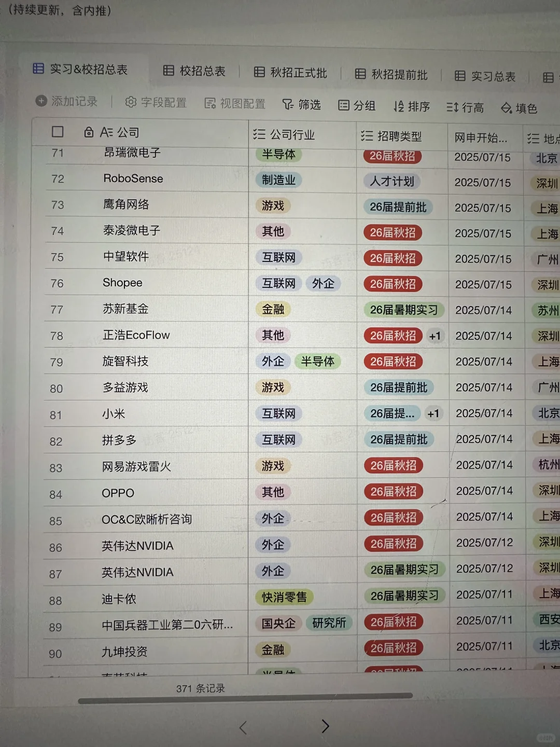This screenshot has height=747, width=560.
Task: Switch to the 校招总表 tab
Action: (x=194, y=71)
